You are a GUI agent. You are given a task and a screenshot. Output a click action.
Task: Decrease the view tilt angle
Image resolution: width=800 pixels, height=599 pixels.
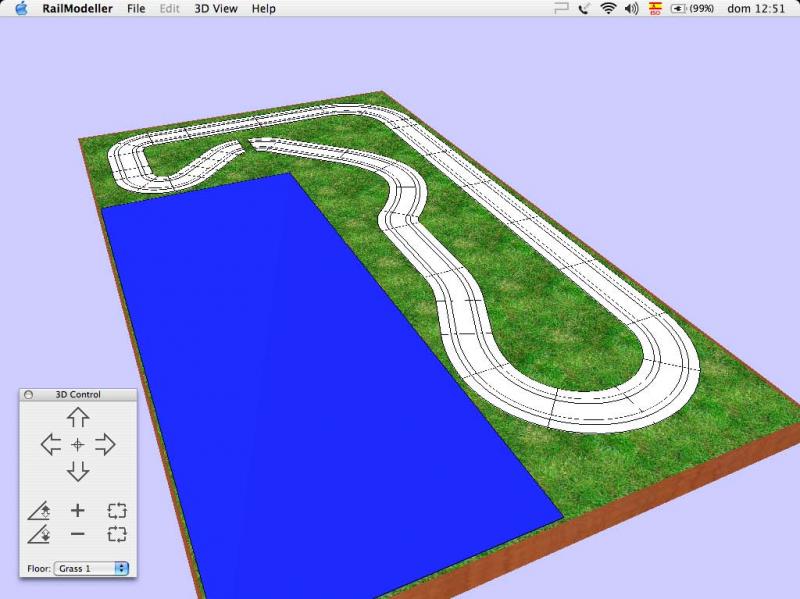[39, 535]
